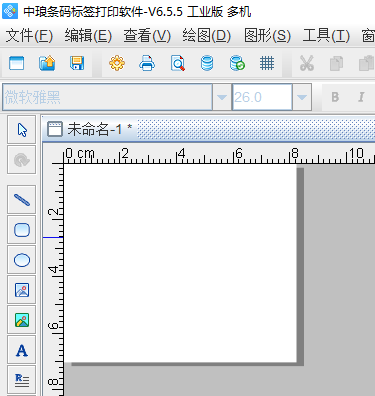Expand the font size dropdown arrow
The height and width of the screenshot is (396, 375).
(302, 97)
